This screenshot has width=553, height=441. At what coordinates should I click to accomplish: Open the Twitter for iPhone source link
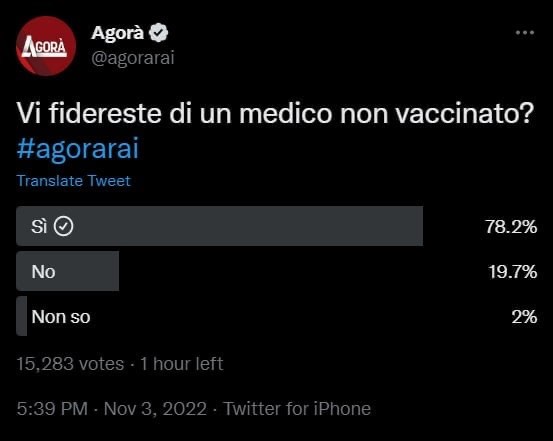coord(297,409)
